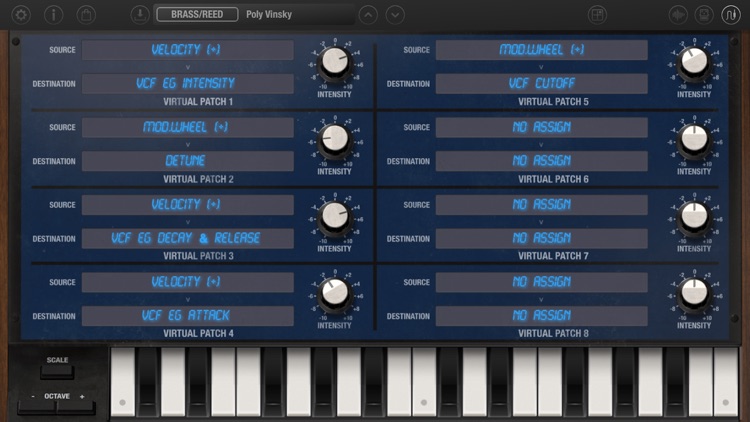Click the save program download-arrow icon
The image size is (750, 422).
coord(140,15)
